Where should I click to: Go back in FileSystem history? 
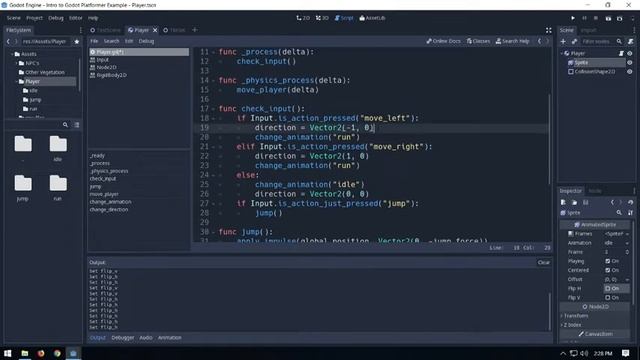point(8,42)
